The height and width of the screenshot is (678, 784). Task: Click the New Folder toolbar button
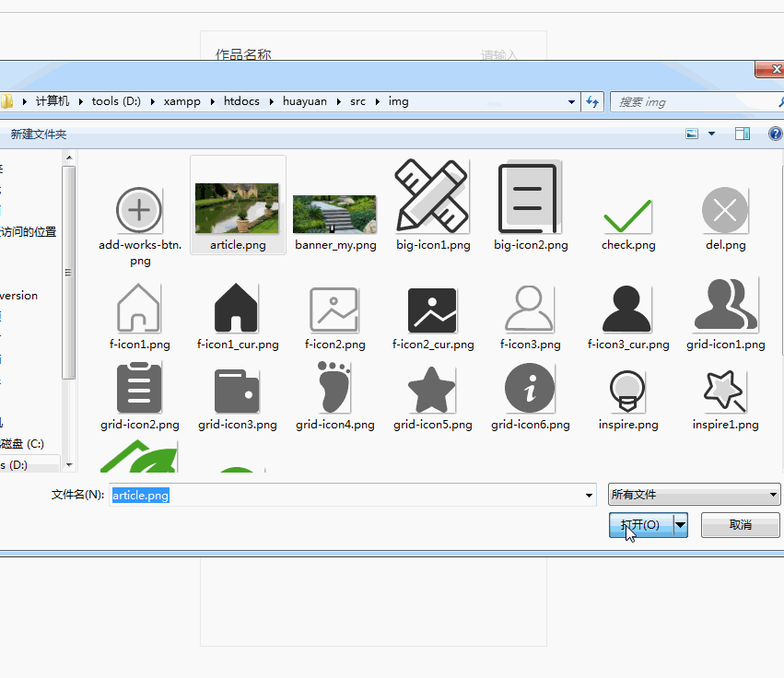coord(39,134)
